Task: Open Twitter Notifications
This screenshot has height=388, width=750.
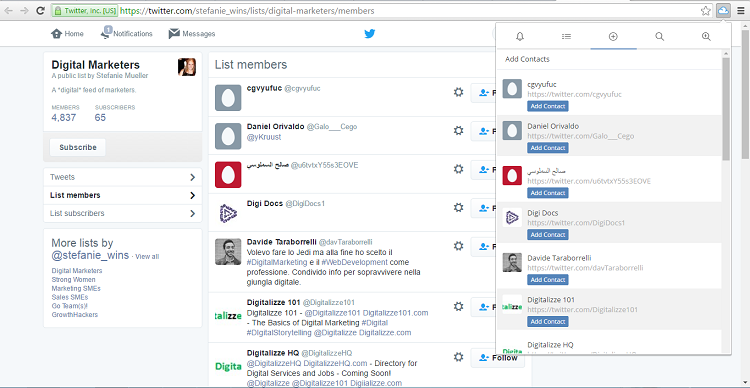Action: pos(126,33)
